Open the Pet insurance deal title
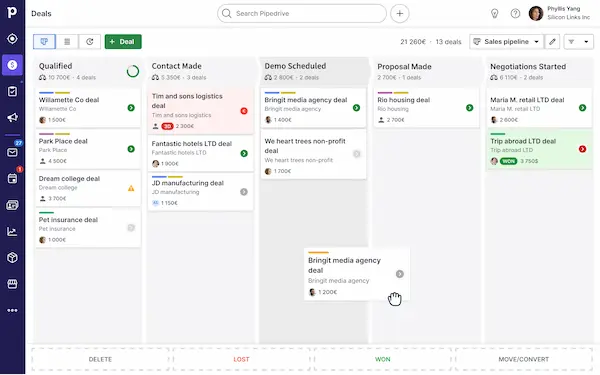The height and width of the screenshot is (375, 600). point(68,220)
